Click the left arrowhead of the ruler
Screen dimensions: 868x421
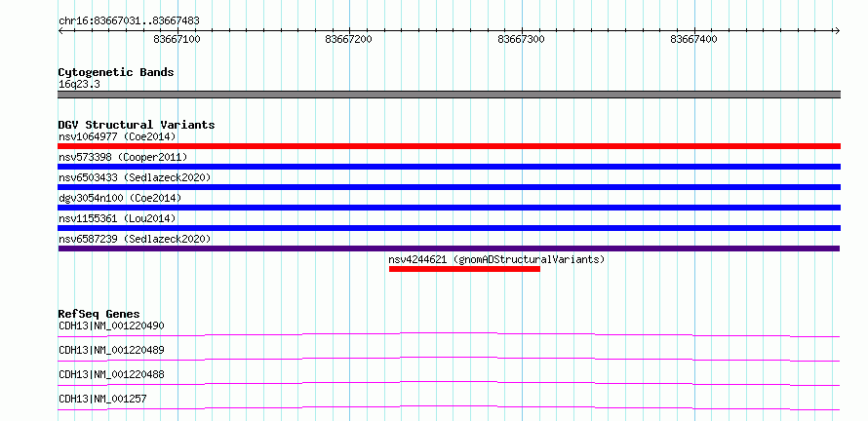click(60, 30)
